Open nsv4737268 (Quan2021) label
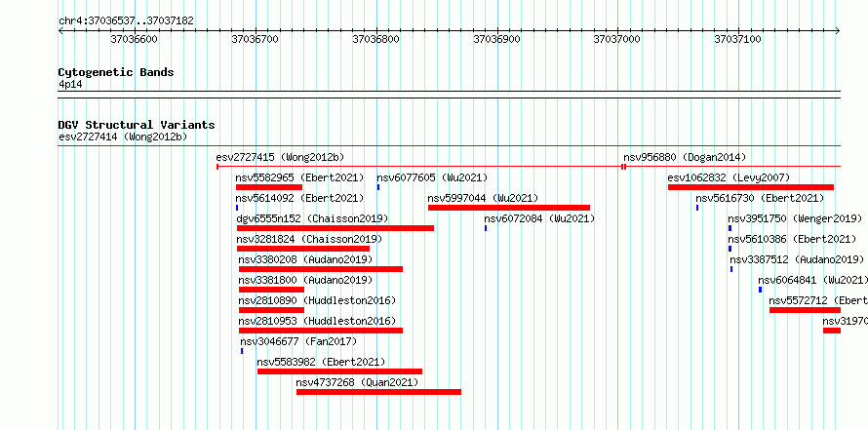Screen dimensions: 868x430 (357, 382)
